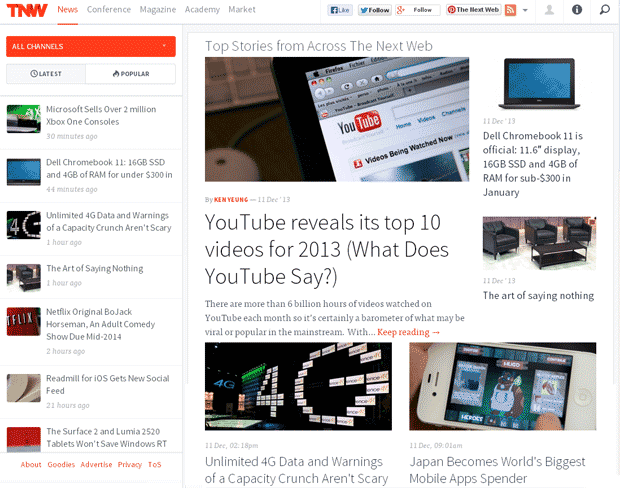Click the large YouTube featured image
This screenshot has height=488, width=620.
pos(337,119)
